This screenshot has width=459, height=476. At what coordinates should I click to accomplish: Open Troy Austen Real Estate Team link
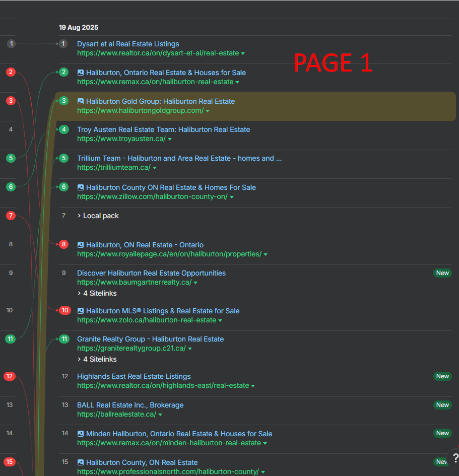[163, 129]
